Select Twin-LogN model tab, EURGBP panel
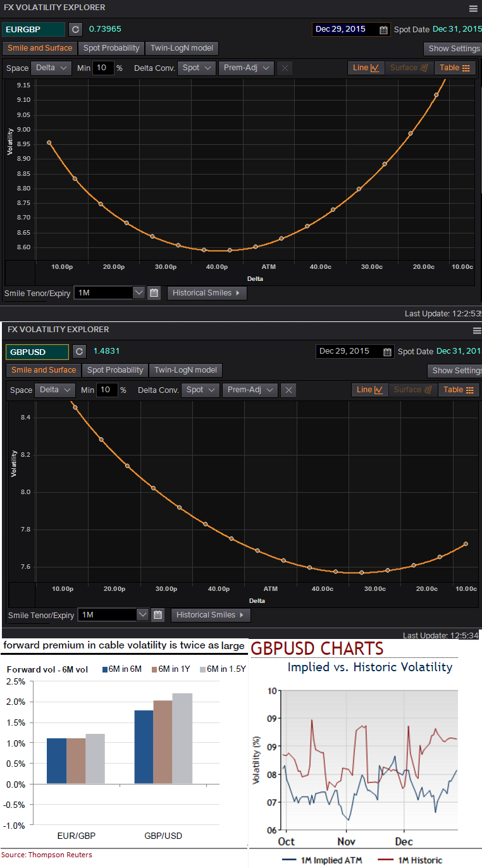Screen dimensions: 482x868 tap(182, 48)
